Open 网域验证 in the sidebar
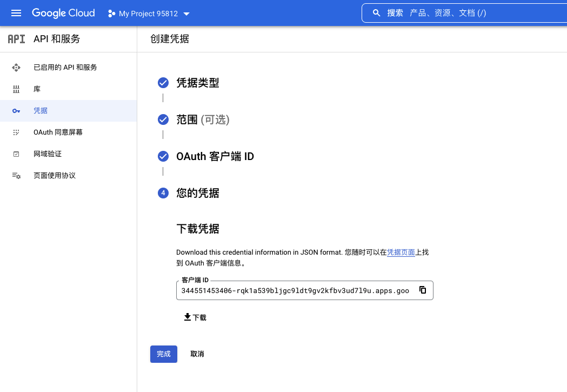Image resolution: width=567 pixels, height=392 pixels. [x=68, y=154]
